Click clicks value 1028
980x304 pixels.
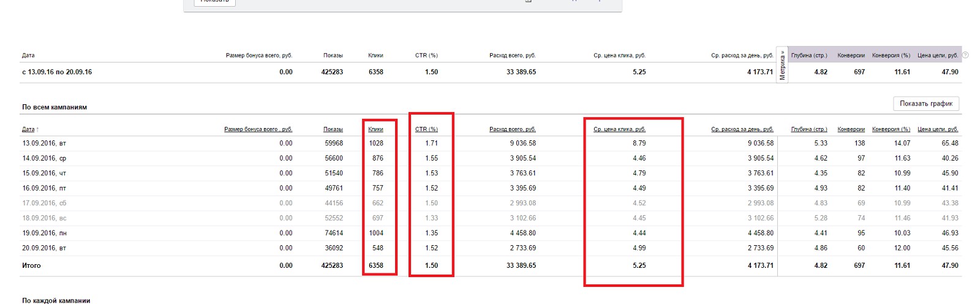coord(376,143)
